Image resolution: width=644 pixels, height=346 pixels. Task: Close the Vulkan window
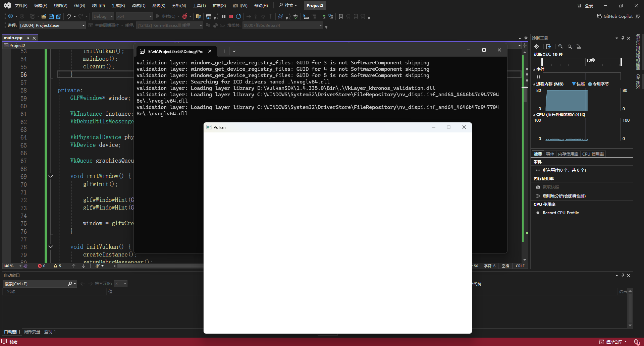(464, 127)
